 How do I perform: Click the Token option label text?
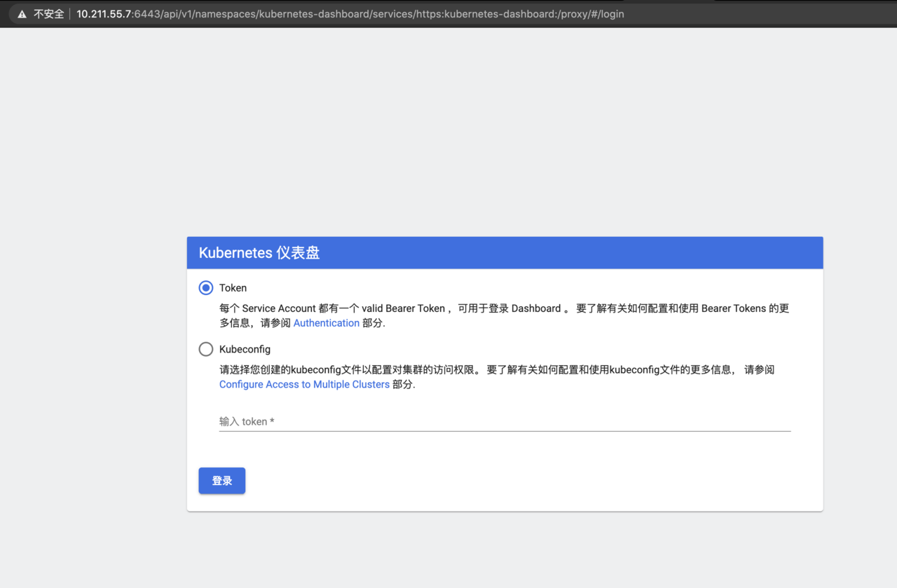[233, 288]
